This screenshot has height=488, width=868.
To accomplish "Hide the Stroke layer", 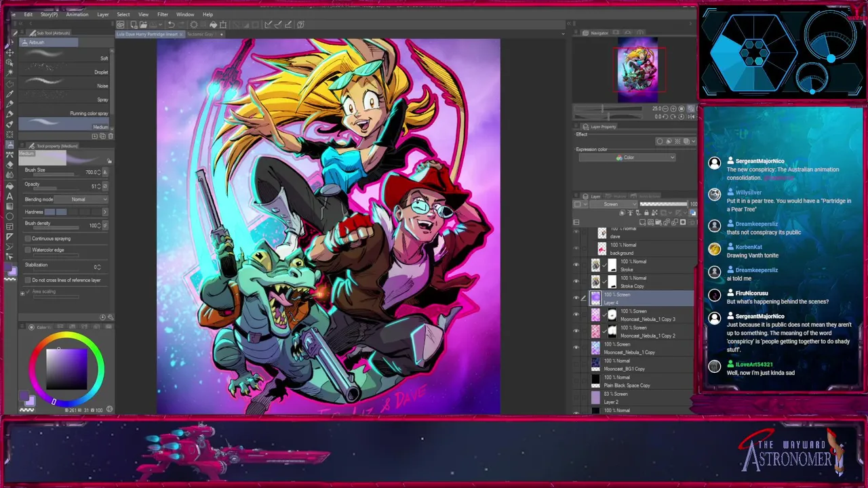I will pyautogui.click(x=576, y=265).
